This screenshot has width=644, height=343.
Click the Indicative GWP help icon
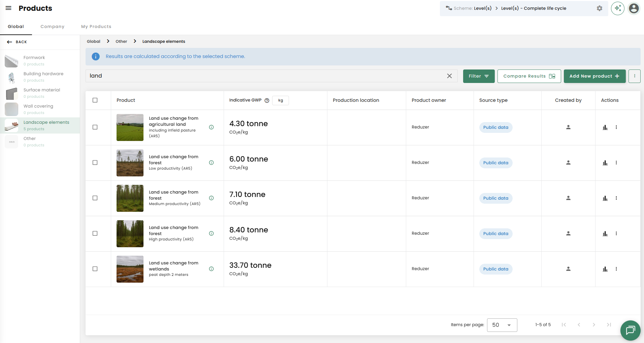pyautogui.click(x=267, y=101)
